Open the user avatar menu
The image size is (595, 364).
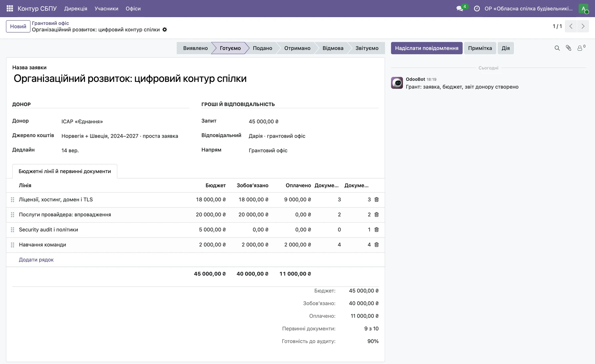coord(583,9)
